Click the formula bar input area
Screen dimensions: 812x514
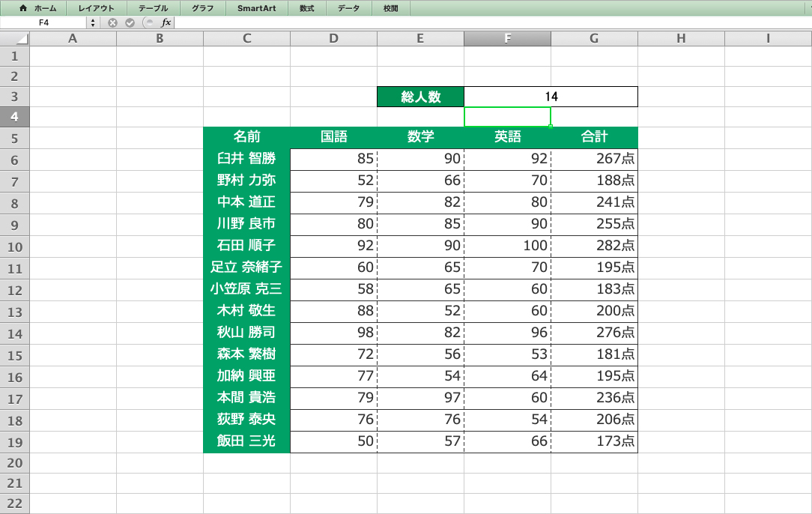click(x=492, y=22)
